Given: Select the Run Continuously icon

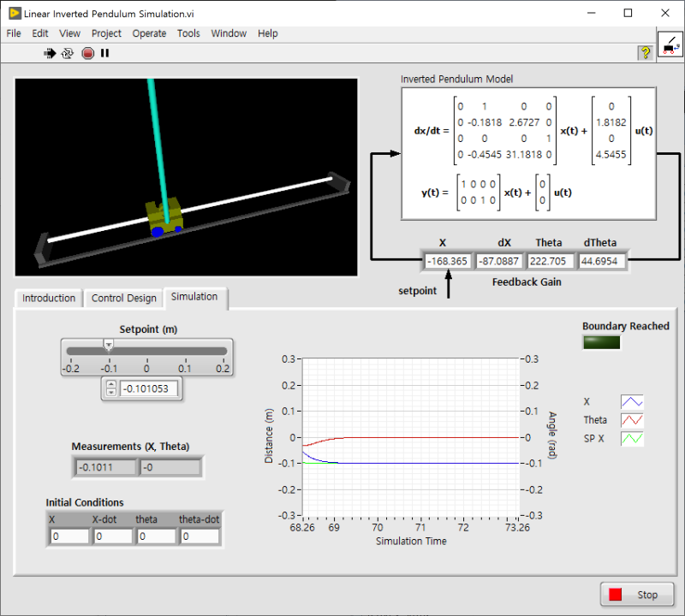Looking at the screenshot, I should tap(68, 52).
